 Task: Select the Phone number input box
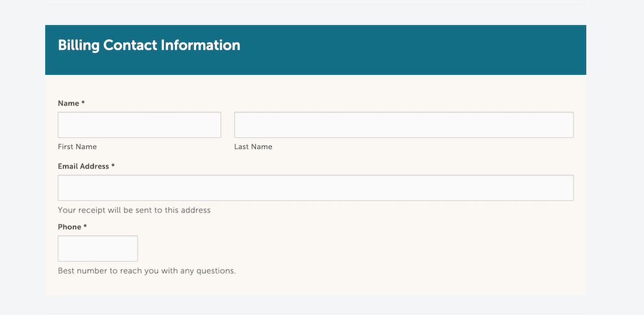point(97,248)
